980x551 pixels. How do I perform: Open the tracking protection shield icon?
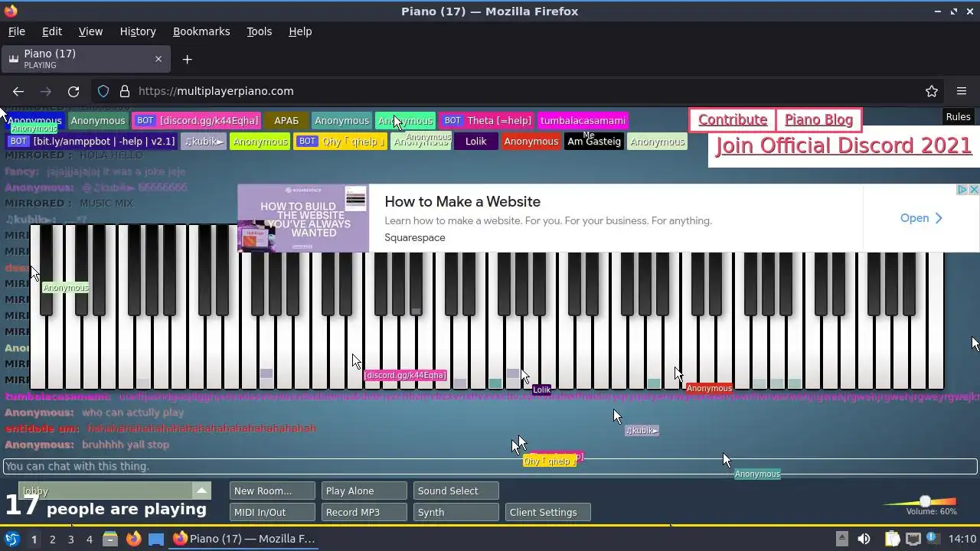(x=103, y=91)
